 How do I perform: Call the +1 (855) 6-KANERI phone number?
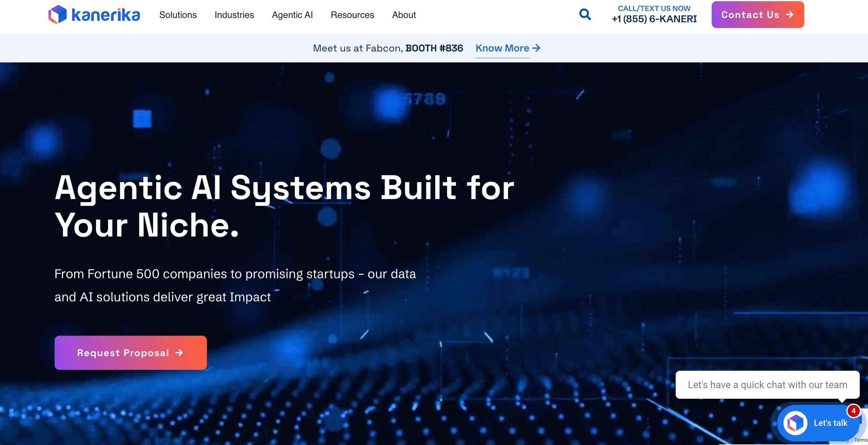click(x=654, y=19)
